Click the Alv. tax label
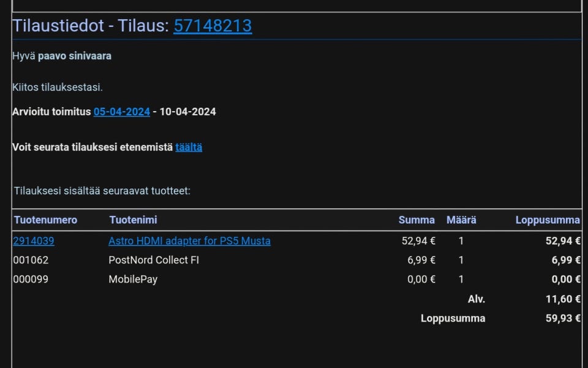 point(477,299)
